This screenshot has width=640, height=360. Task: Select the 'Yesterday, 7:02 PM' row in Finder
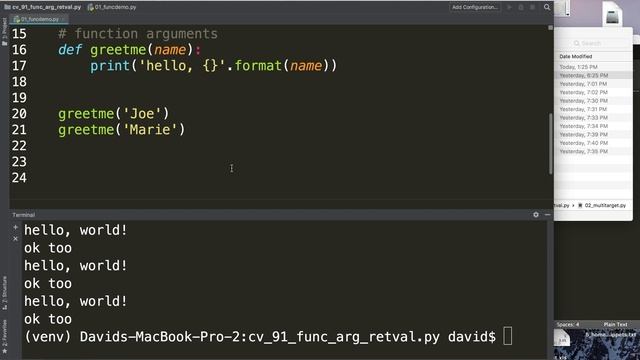[x=593, y=93]
